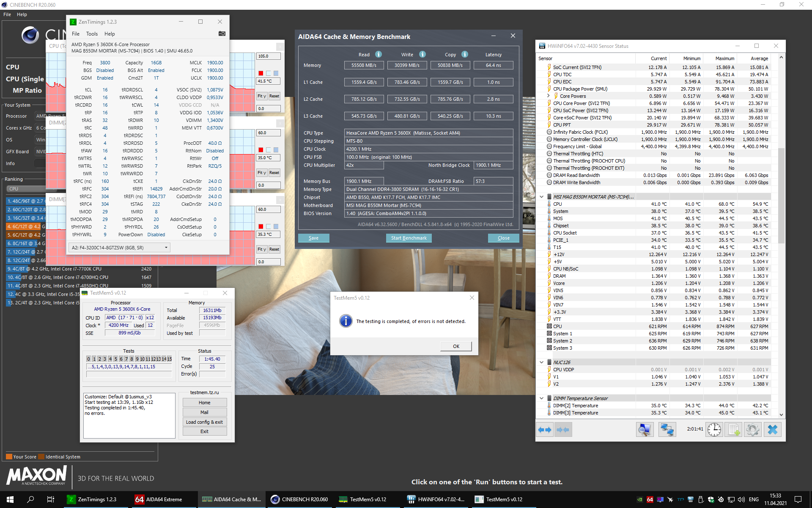Click the Start Benchmark button
This screenshot has height=508, width=812.
pos(409,238)
